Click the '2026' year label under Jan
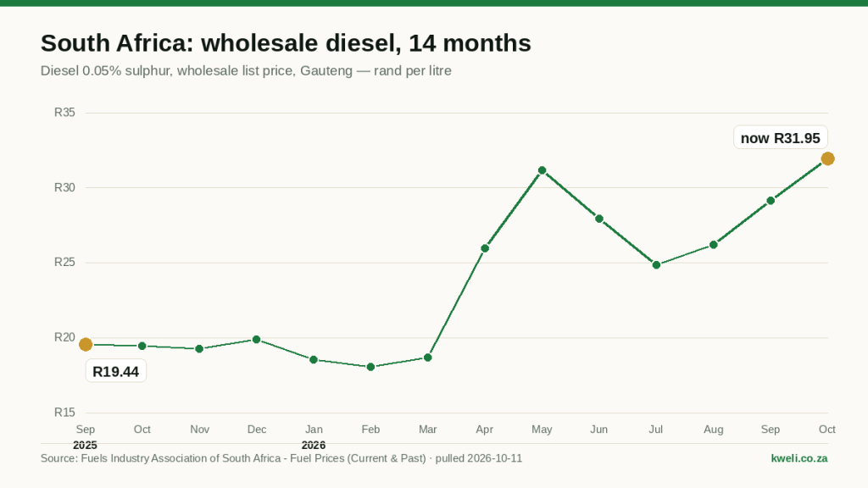This screenshot has width=868, height=488. (314, 445)
